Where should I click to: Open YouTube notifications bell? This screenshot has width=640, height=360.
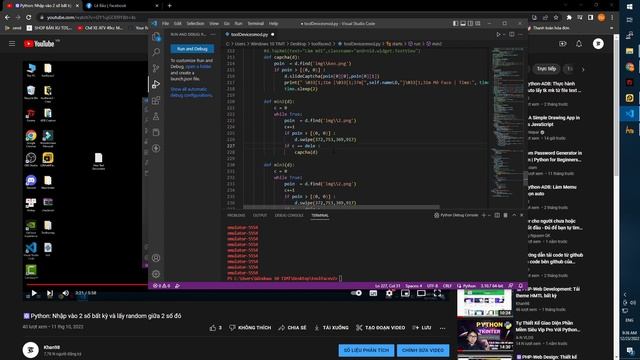[x=579, y=44]
